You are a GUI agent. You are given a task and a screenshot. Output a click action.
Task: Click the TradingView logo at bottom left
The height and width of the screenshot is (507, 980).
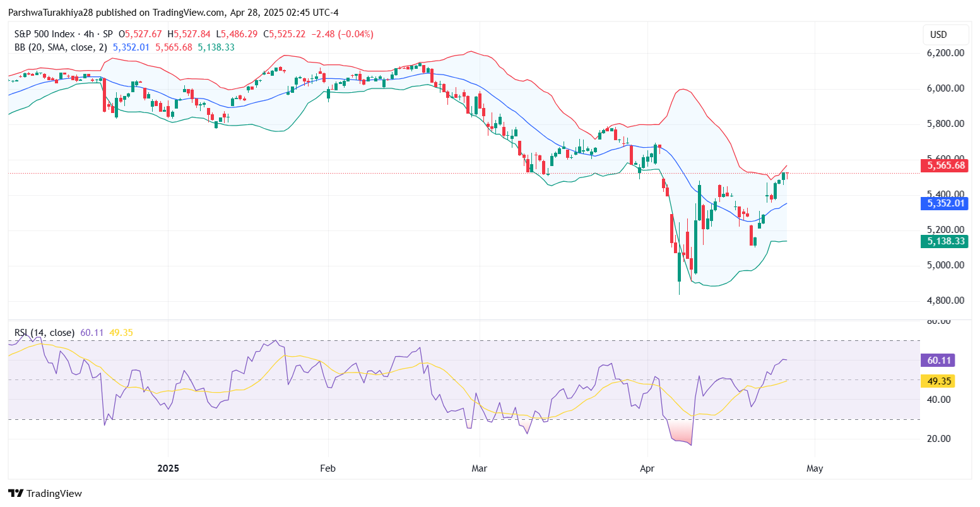pyautogui.click(x=45, y=493)
